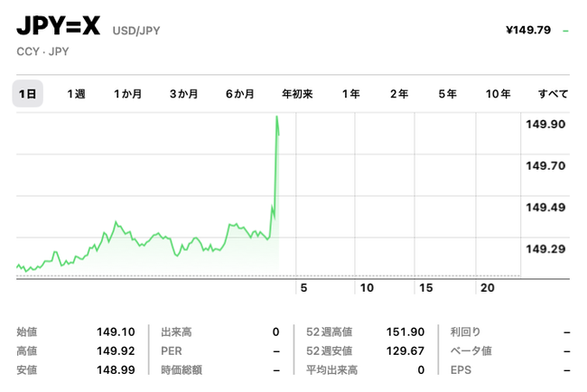Screen dimensions: 587x392
Task: Show the 5年 chart range
Action: (447, 94)
